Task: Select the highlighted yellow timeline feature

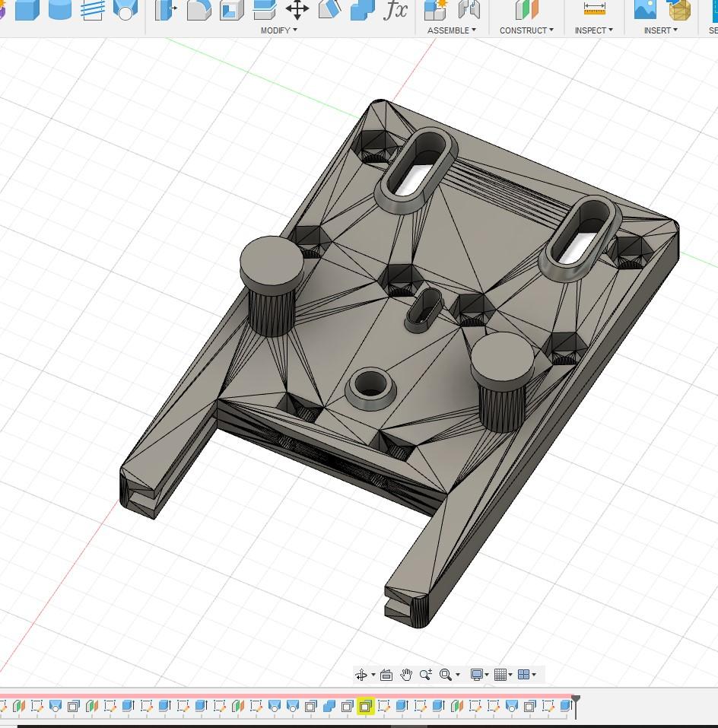Action: coord(365,707)
